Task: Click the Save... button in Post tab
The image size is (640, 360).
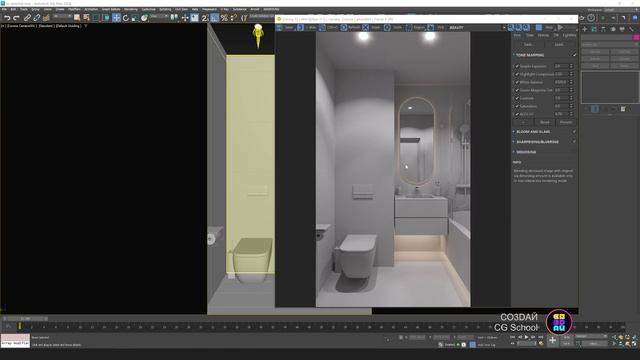Action: (x=529, y=44)
